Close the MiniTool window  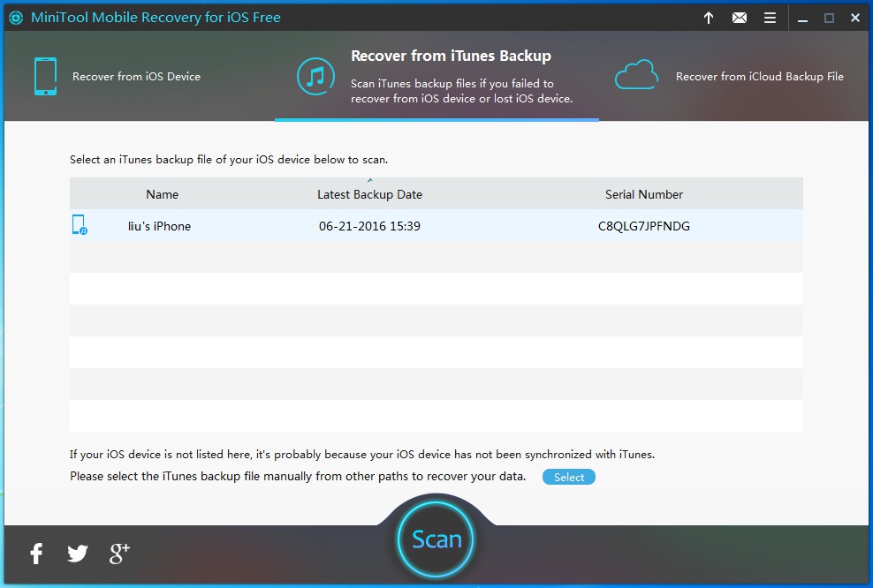(855, 18)
